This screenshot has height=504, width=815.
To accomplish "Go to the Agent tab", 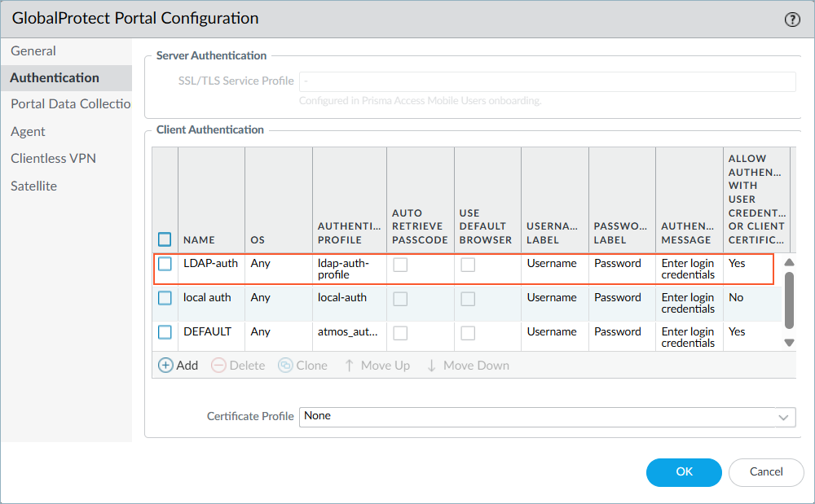I will 28,131.
